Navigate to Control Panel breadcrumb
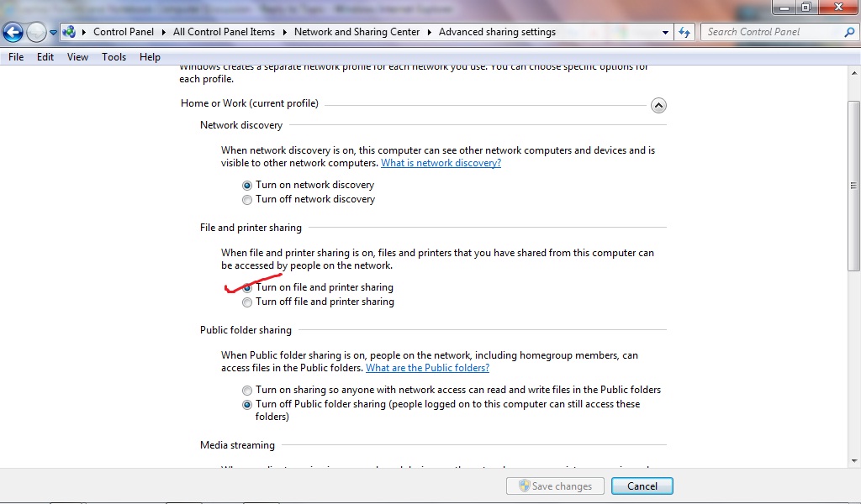 (124, 32)
